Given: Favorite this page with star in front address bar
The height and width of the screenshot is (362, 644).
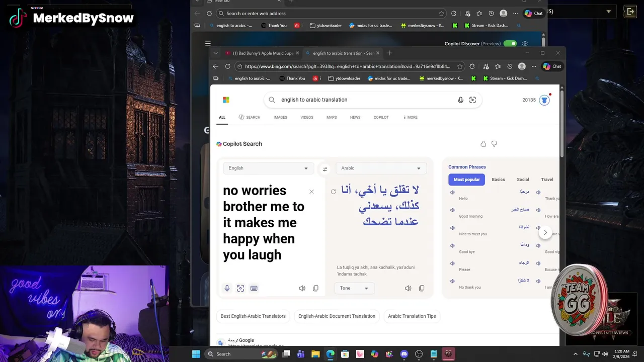Looking at the screenshot, I should tap(460, 66).
